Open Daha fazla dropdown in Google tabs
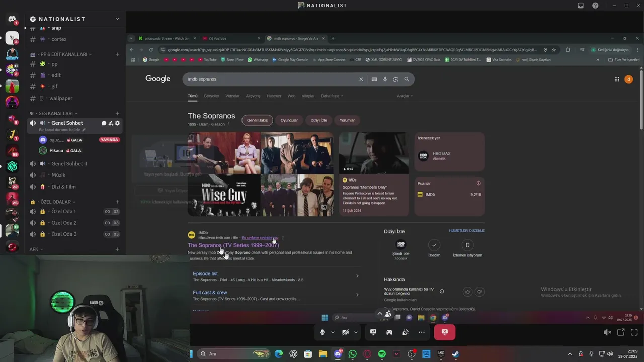Screen dimensions: 644x362 pos(332,96)
